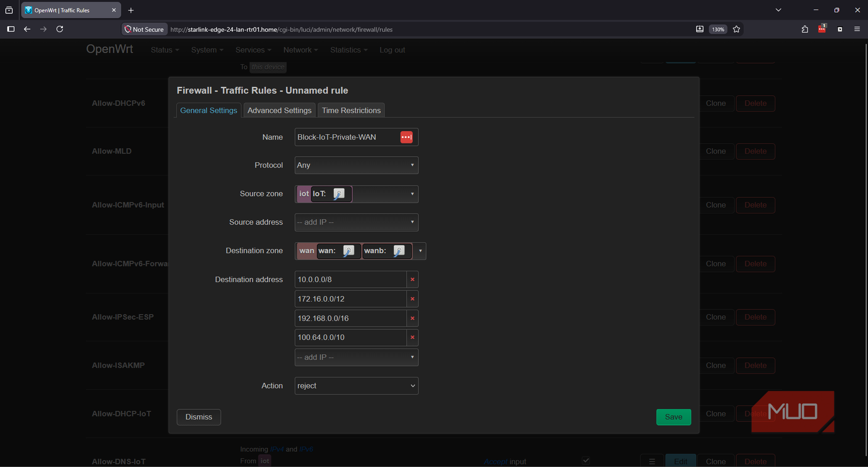Save the firewall rule
The width and height of the screenshot is (868, 467).
click(x=673, y=417)
